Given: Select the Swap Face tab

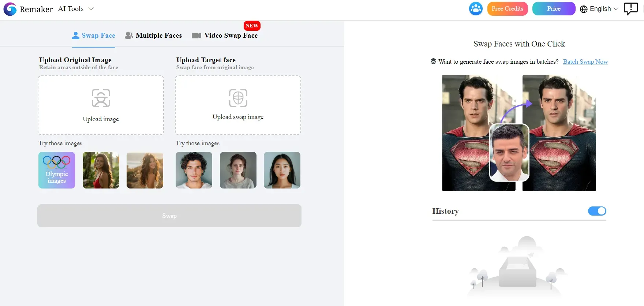Looking at the screenshot, I should coord(98,36).
